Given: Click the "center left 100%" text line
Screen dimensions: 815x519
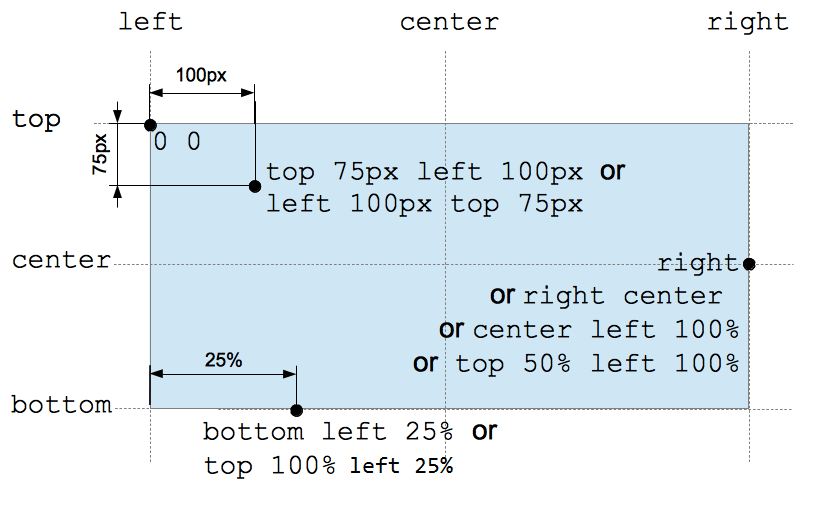Looking at the screenshot, I should 606,330.
